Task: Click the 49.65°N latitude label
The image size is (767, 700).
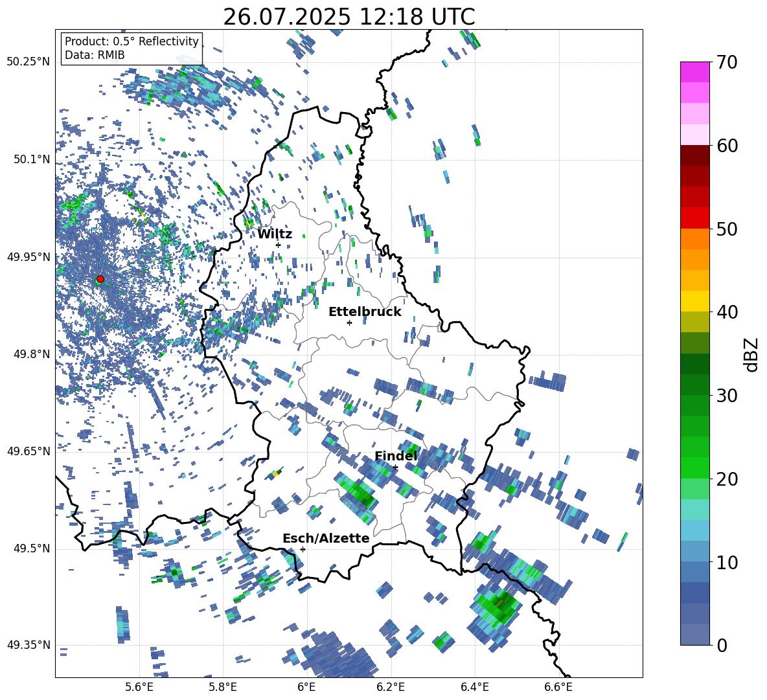Action: coord(29,451)
